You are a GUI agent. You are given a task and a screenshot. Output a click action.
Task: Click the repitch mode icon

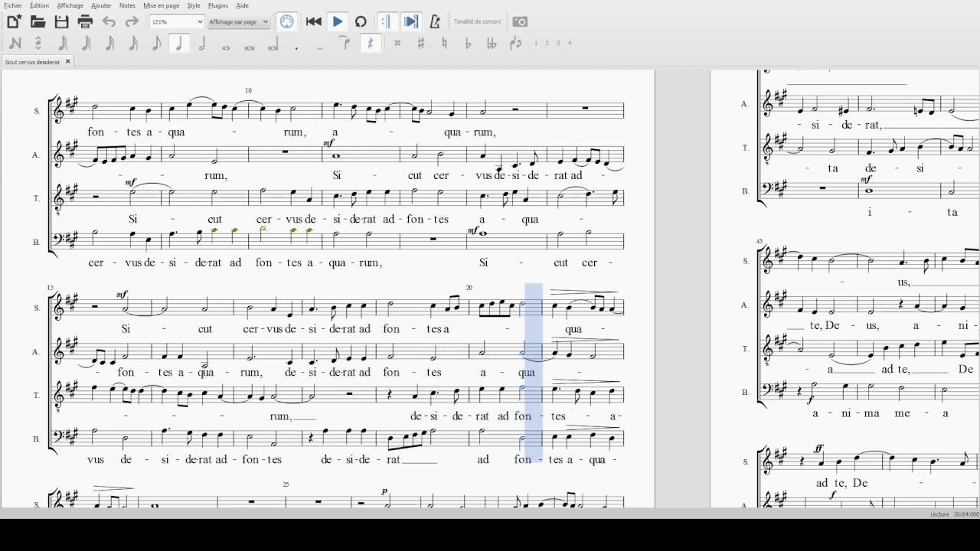coord(38,44)
